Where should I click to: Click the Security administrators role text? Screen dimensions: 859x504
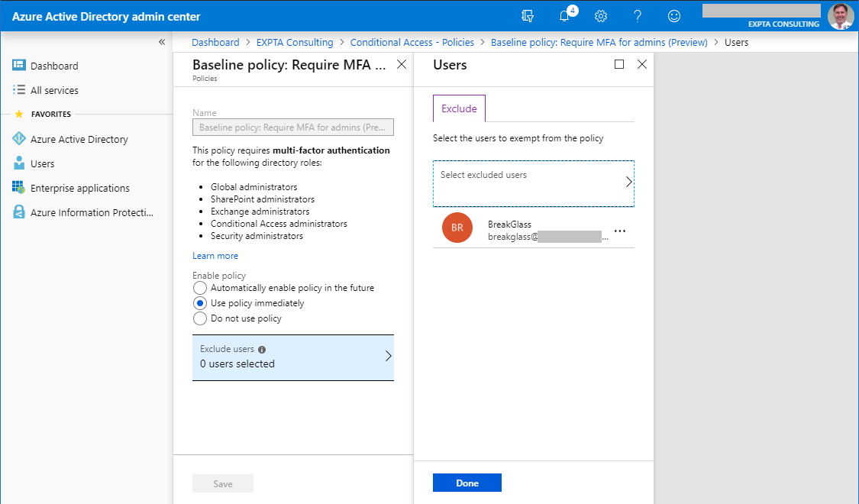(257, 235)
